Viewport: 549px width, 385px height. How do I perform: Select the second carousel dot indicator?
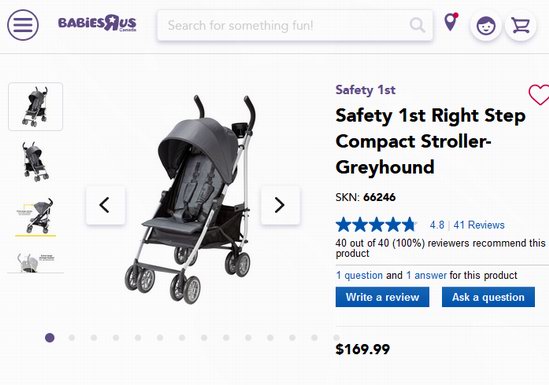point(72,338)
